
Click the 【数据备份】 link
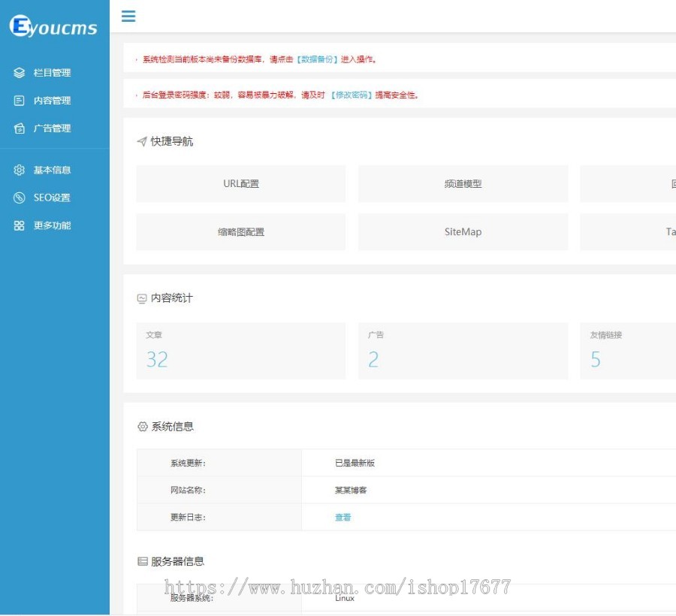[x=317, y=59]
